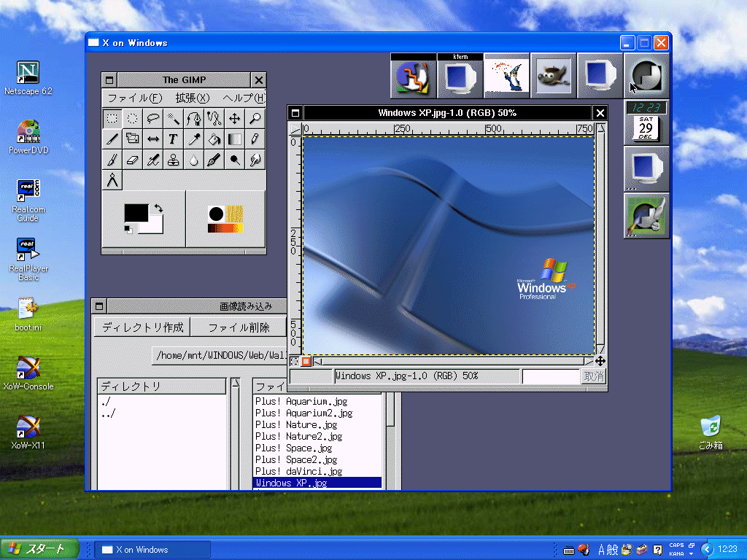Pick the Fuzzy Select magic wand tool
Screen dimensions: 747x560
point(174,118)
